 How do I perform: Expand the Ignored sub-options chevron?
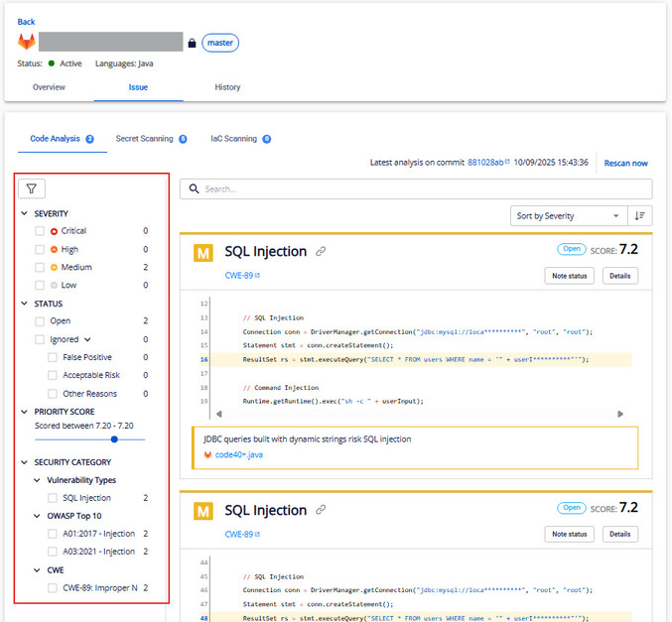87,339
